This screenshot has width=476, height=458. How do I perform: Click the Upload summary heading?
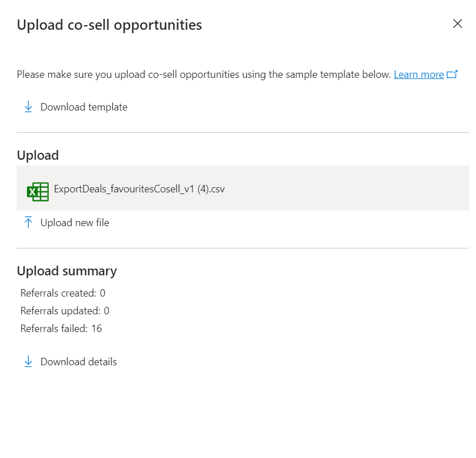pos(67,271)
